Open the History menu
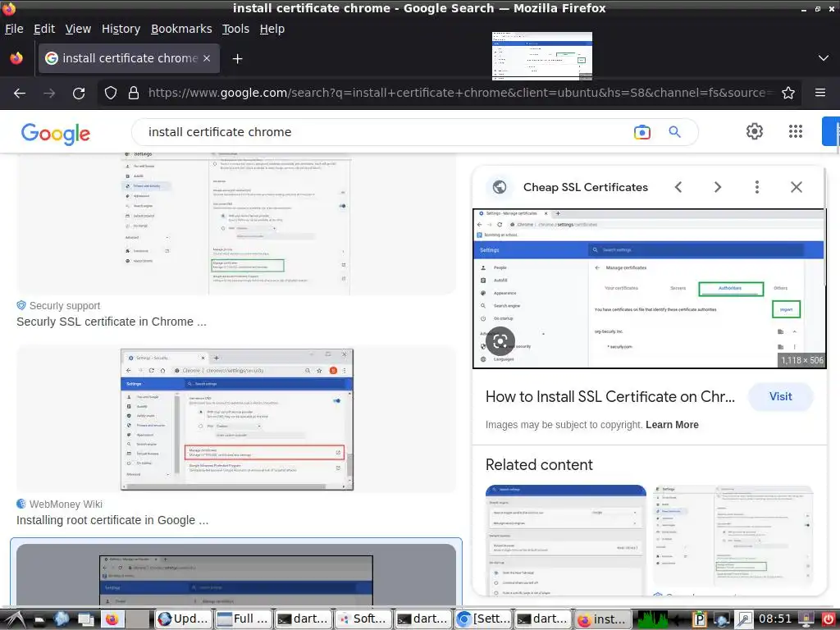Image resolution: width=840 pixels, height=630 pixels. coord(121,29)
